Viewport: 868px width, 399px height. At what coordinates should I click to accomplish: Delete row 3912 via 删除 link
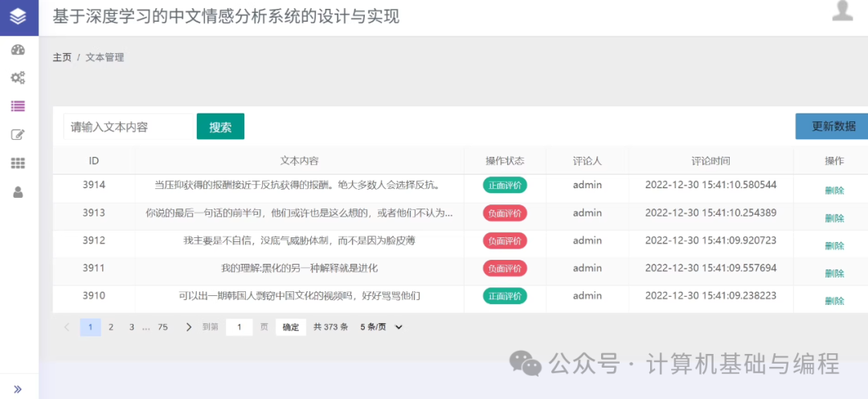coord(834,246)
